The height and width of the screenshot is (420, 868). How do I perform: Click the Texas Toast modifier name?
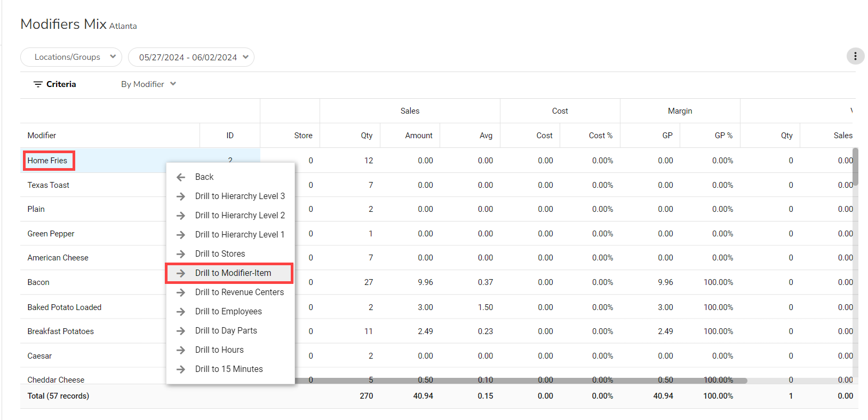(x=49, y=185)
